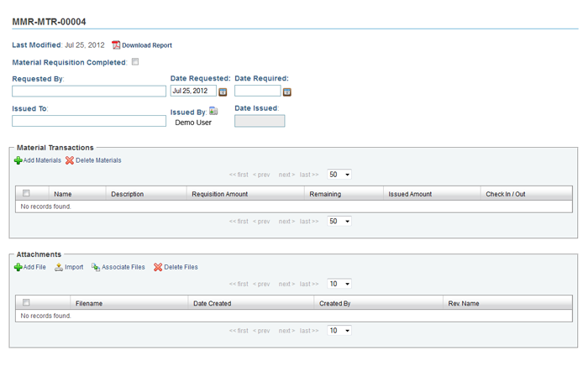Screen dimensions: 588x366
Task: Open the Date Required calendar picker
Action: tap(287, 91)
